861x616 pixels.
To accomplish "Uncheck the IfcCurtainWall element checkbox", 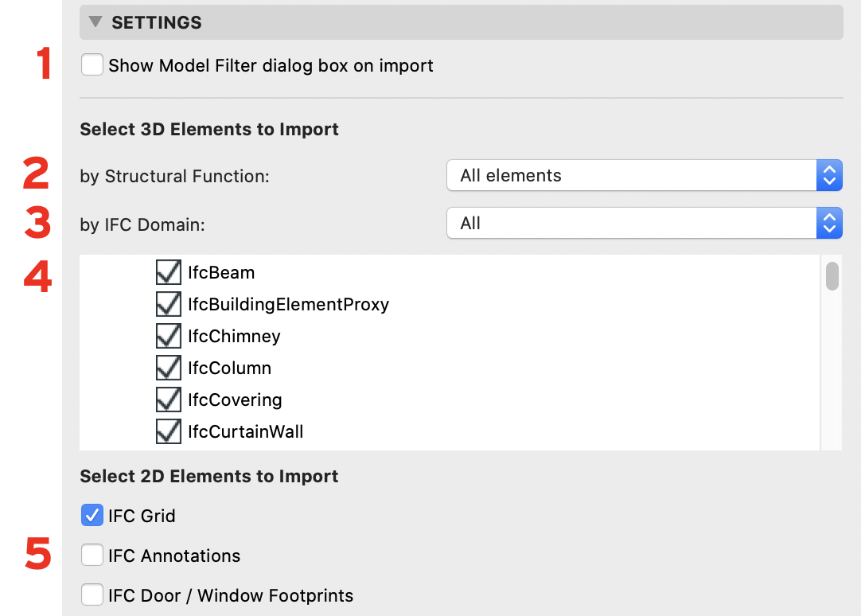I will [169, 431].
